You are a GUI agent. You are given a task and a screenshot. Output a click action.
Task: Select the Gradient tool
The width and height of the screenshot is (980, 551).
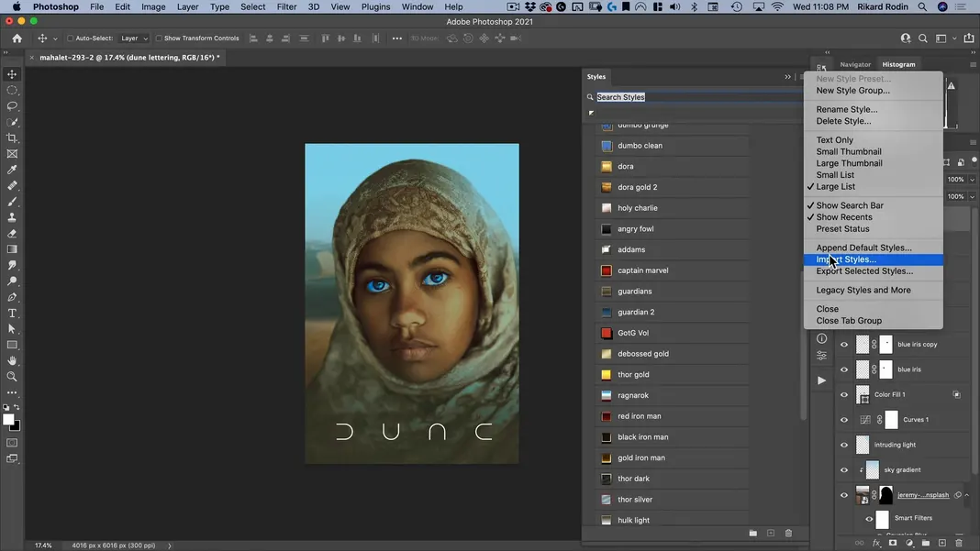point(12,249)
